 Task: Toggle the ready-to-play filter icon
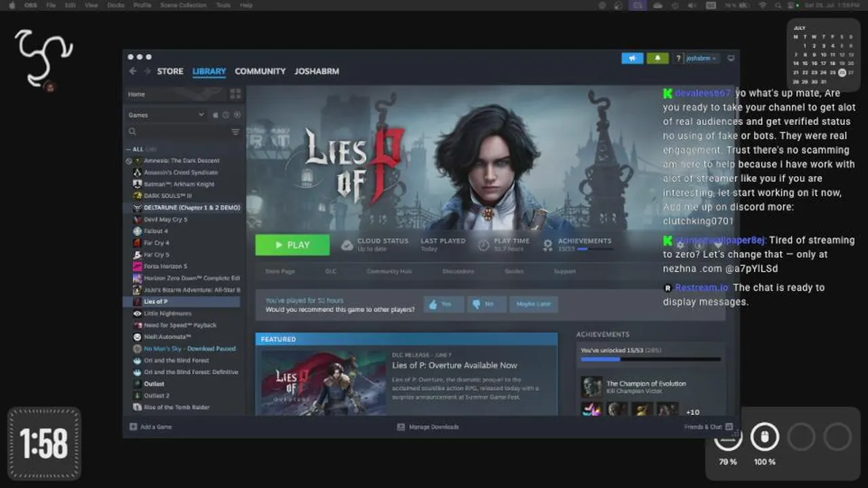[x=237, y=115]
